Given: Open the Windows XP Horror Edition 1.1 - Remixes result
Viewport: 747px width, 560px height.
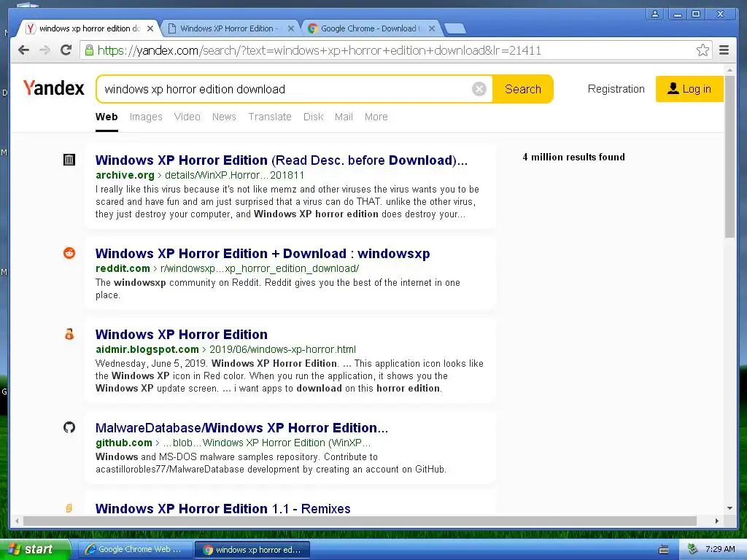Looking at the screenshot, I should tap(223, 508).
